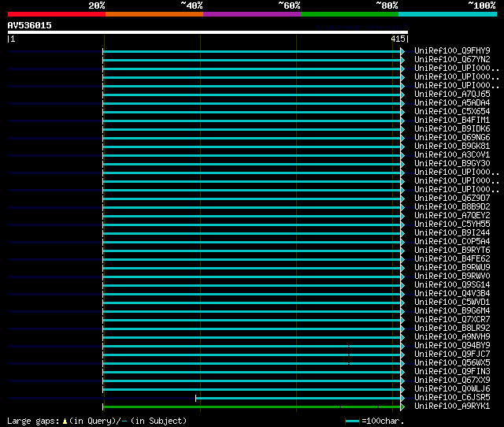
Task: Click the cyan ~100% legend color segment
Action: [448, 14]
